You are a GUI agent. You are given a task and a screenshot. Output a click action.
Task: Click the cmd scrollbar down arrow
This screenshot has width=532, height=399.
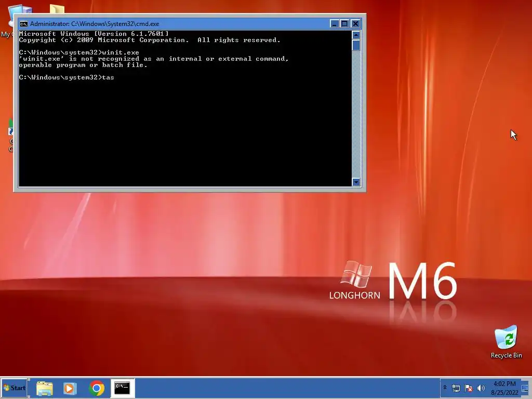point(356,182)
